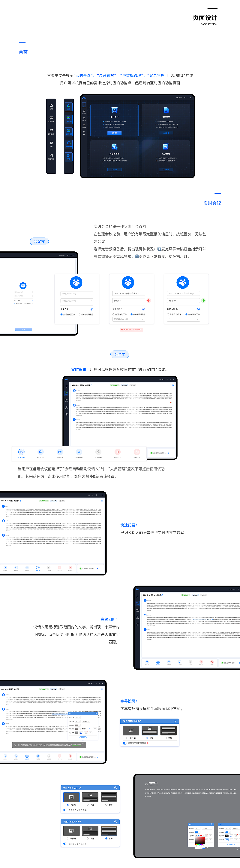Click the meeting name field in the red-microphone card
The image size is (240, 868).
tap(129, 293)
